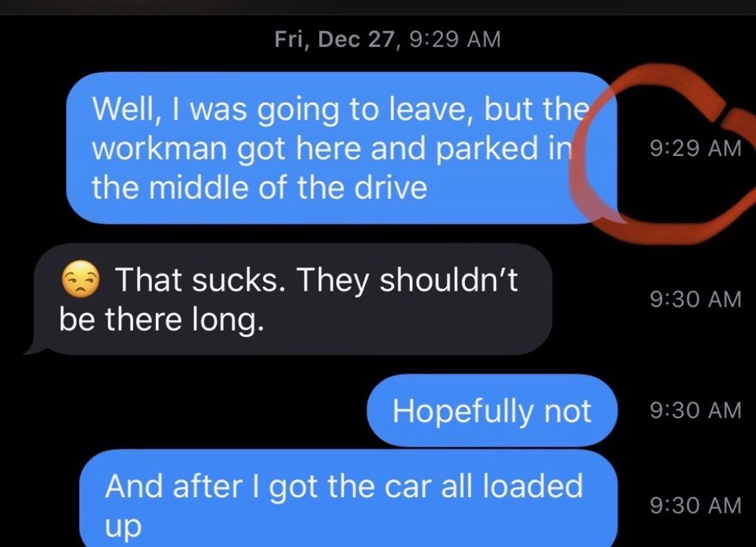Click the timestamp beside 'car all loaded up'
The height and width of the screenshot is (547, 756).
[696, 505]
